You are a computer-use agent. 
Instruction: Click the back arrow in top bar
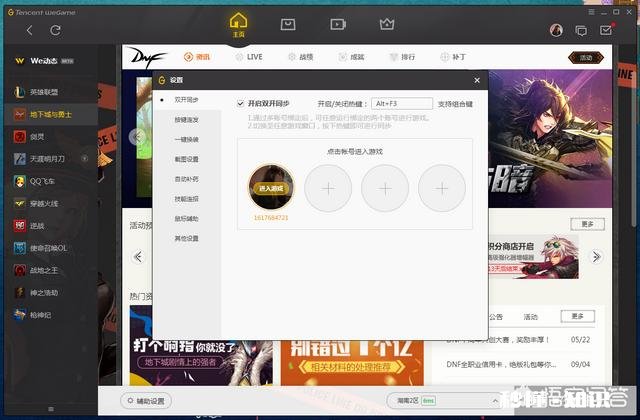(29, 30)
